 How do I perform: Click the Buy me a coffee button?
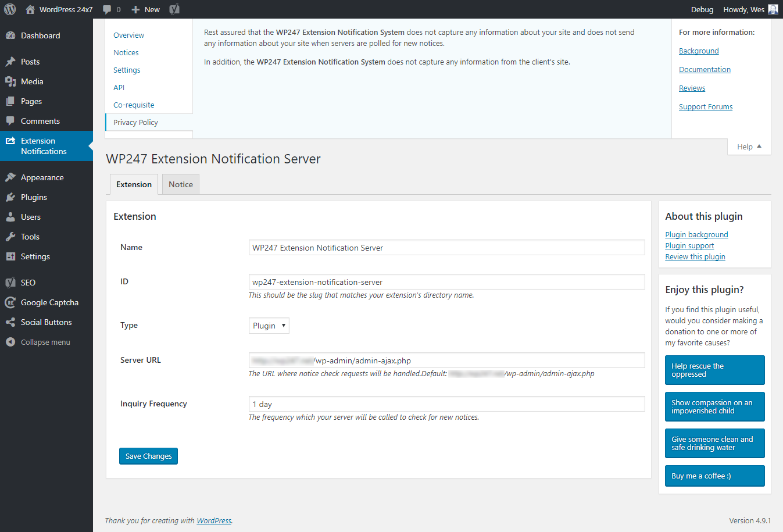click(714, 476)
